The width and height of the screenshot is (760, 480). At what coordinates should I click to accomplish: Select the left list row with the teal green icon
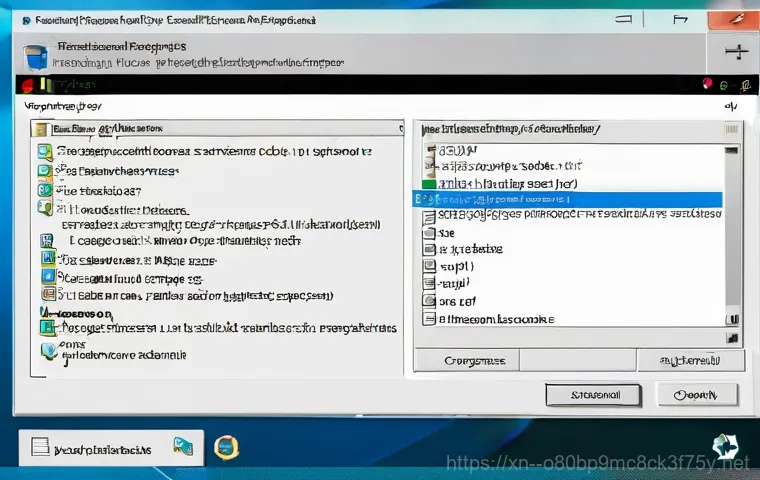click(x=218, y=328)
